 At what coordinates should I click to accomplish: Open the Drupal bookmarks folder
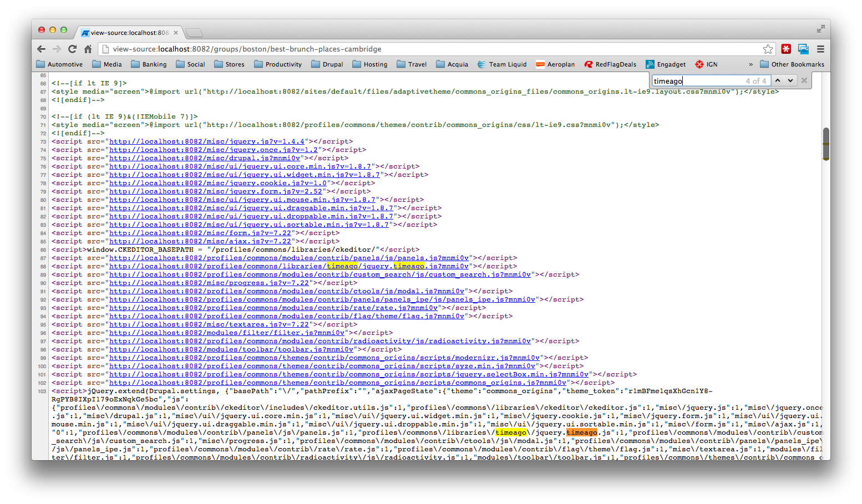click(x=327, y=64)
